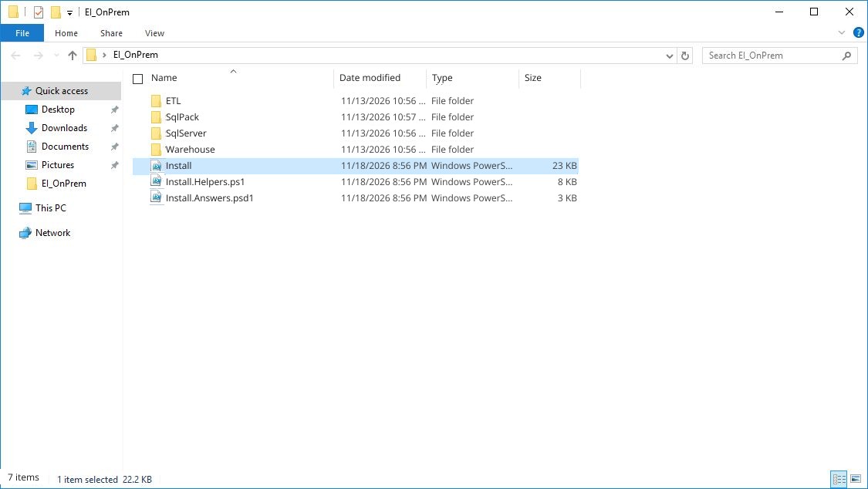This screenshot has height=489, width=868.
Task: Open the Help question mark icon
Action: coord(858,33)
